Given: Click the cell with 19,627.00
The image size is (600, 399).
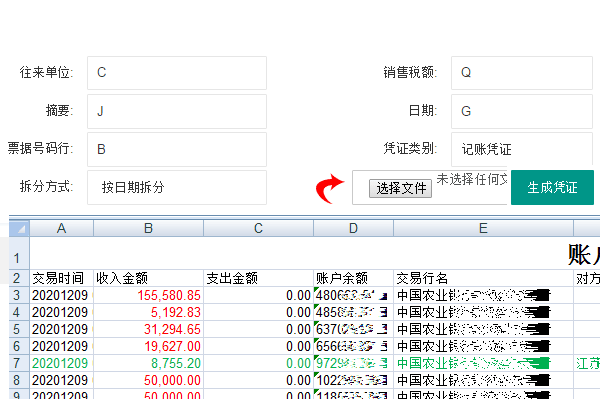Looking at the screenshot, I should (148, 346).
